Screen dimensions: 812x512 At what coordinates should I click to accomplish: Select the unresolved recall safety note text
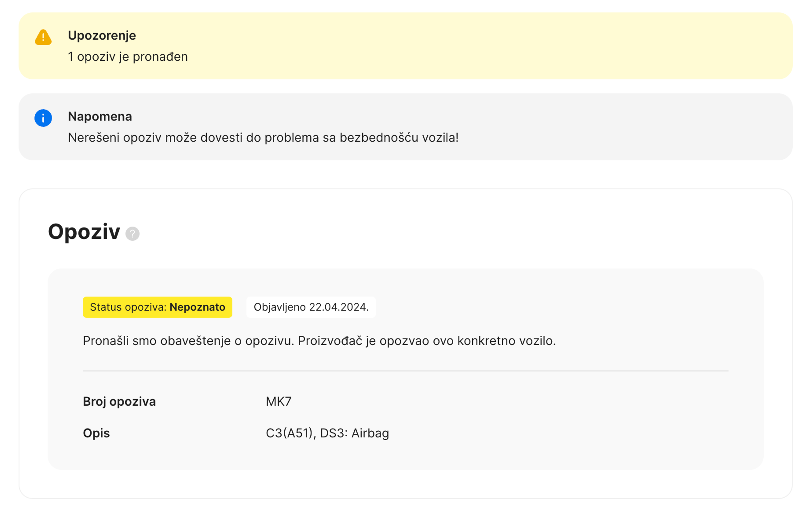pyautogui.click(x=263, y=138)
